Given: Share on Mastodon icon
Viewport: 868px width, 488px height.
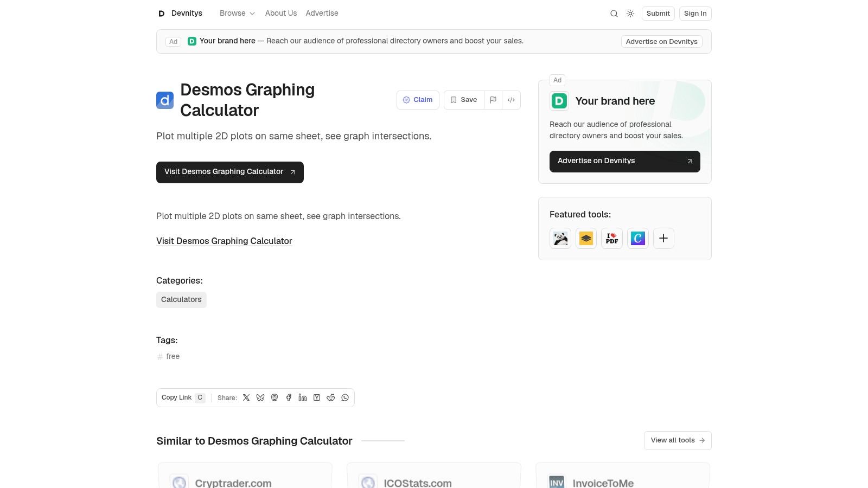Looking at the screenshot, I should (x=275, y=397).
